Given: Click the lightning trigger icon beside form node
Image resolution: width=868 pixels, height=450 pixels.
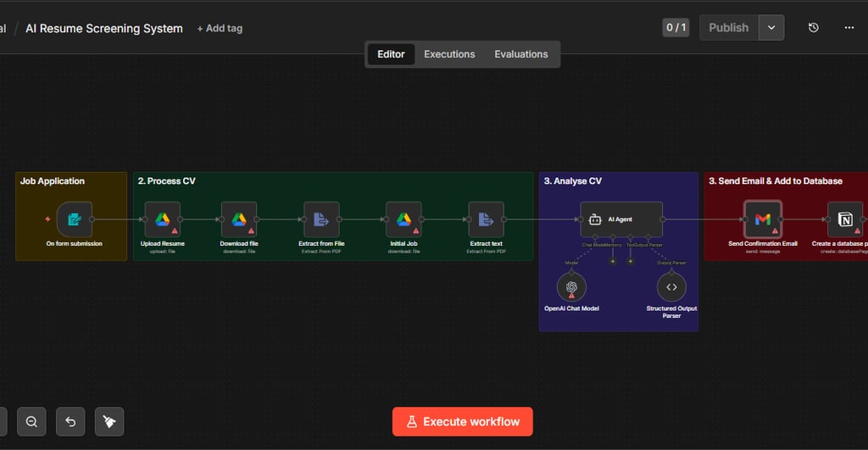Looking at the screenshot, I should tap(47, 219).
